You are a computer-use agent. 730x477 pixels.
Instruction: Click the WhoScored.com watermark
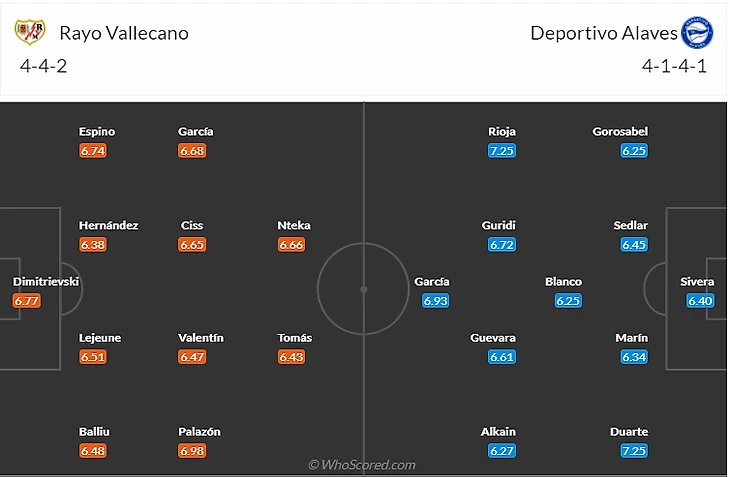point(362,464)
